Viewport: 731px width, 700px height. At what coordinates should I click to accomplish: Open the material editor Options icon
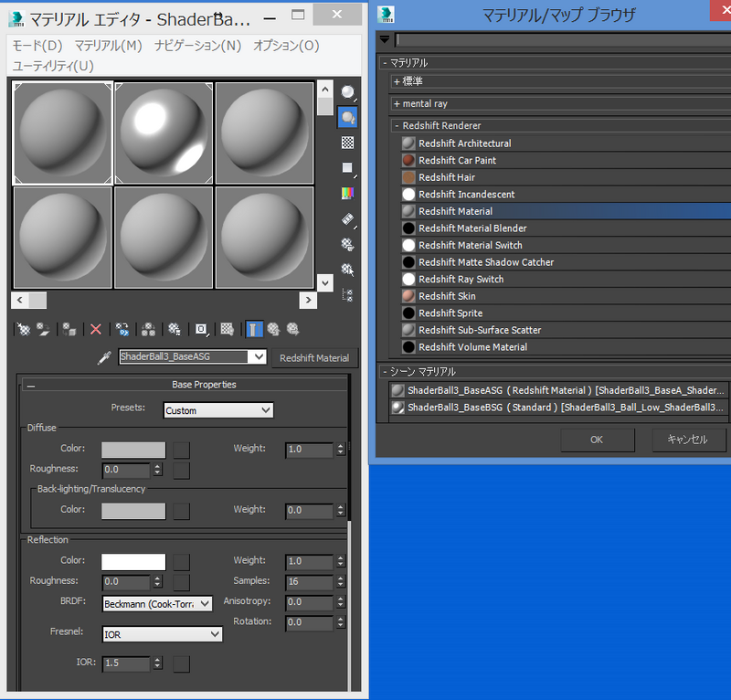pyautogui.click(x=348, y=244)
